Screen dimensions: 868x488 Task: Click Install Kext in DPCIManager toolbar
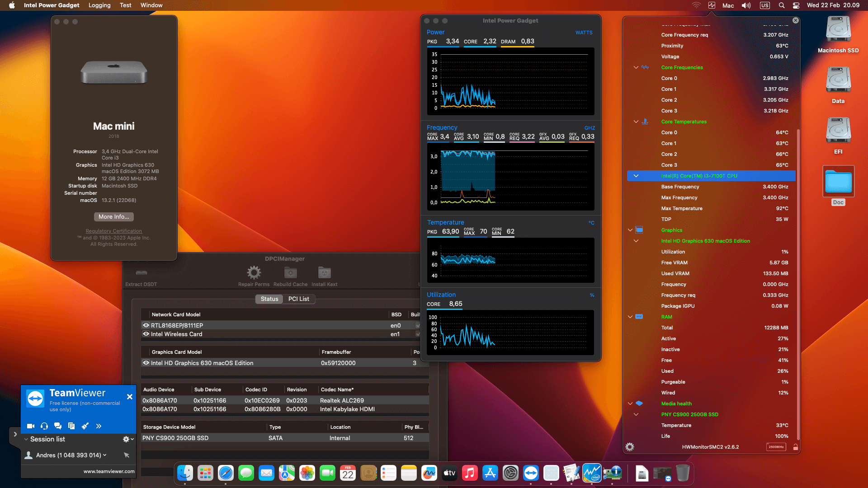[x=324, y=276]
